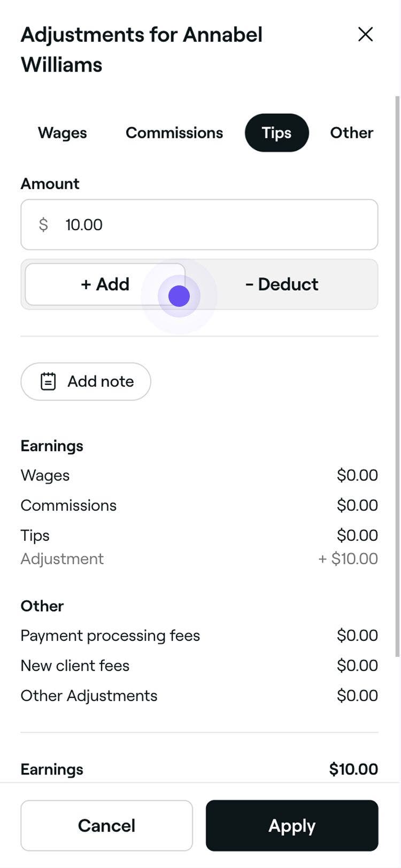
Task: Click the panel's vertical scrollbar
Action: point(397,374)
